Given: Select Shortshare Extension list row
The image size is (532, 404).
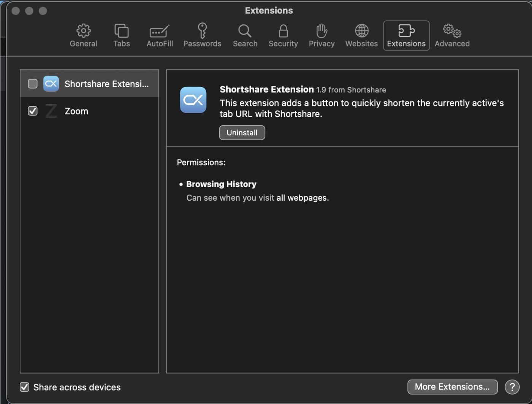Looking at the screenshot, I should 106,84.
